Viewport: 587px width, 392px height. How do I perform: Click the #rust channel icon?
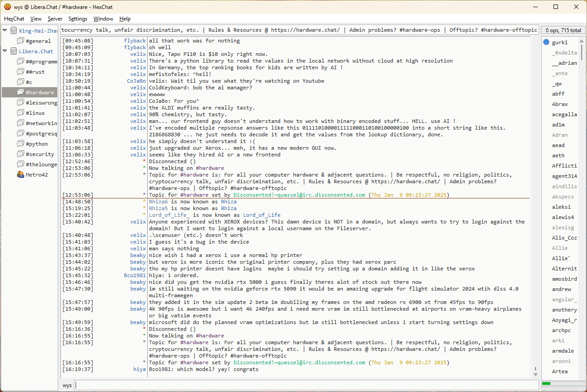pyautogui.click(x=21, y=72)
